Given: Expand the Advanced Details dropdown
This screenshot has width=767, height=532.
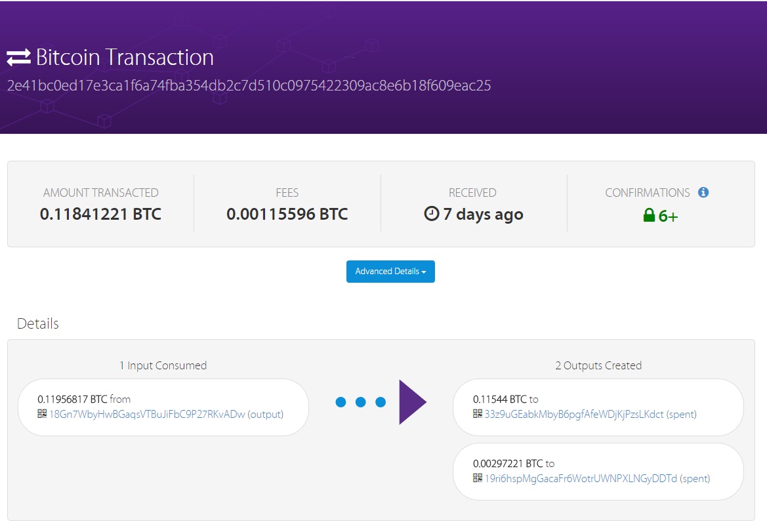Looking at the screenshot, I should (x=390, y=272).
